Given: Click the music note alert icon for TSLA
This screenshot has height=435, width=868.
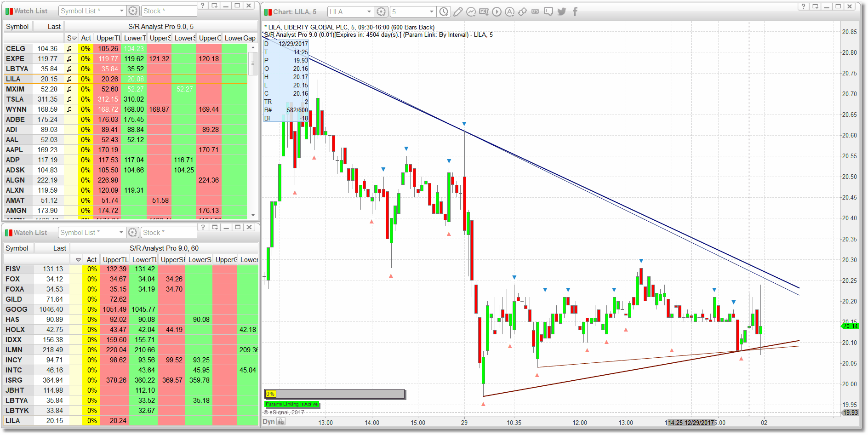Looking at the screenshot, I should click(69, 99).
